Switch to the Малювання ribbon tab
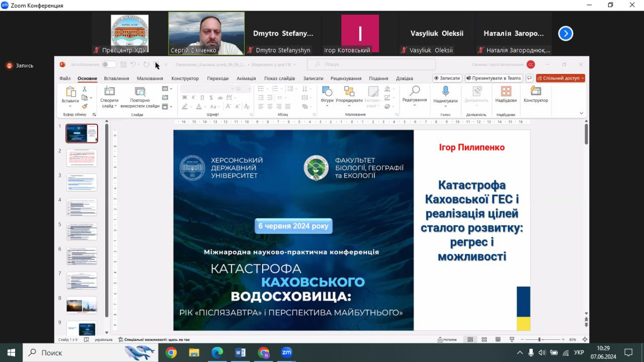The height and width of the screenshot is (362, 644). [150, 79]
